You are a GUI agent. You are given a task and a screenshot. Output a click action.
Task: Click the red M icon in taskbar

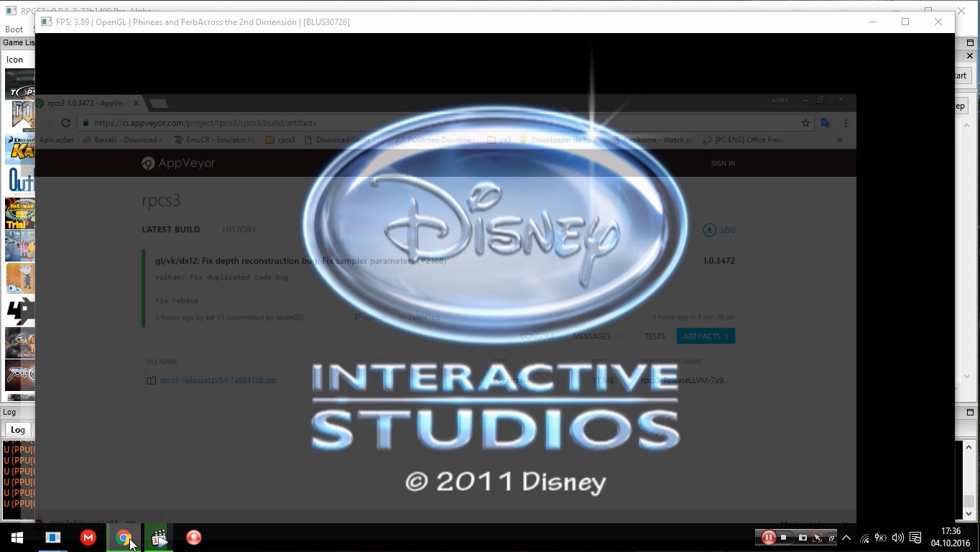coord(88,538)
